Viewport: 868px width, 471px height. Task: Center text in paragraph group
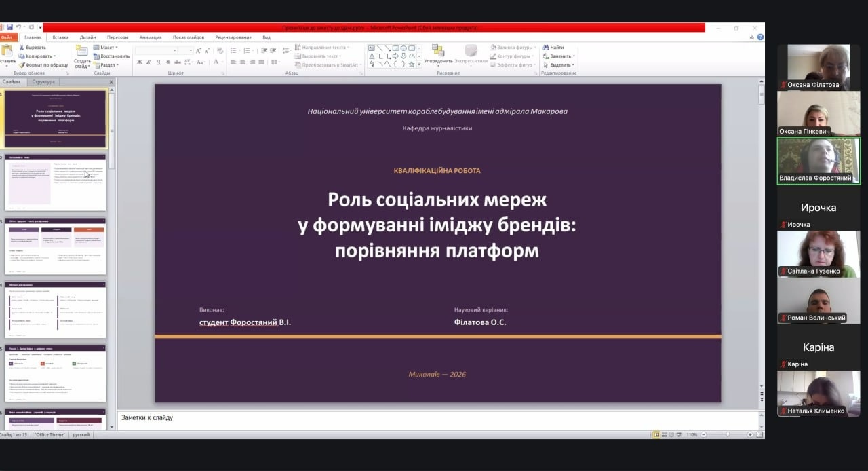[243, 62]
